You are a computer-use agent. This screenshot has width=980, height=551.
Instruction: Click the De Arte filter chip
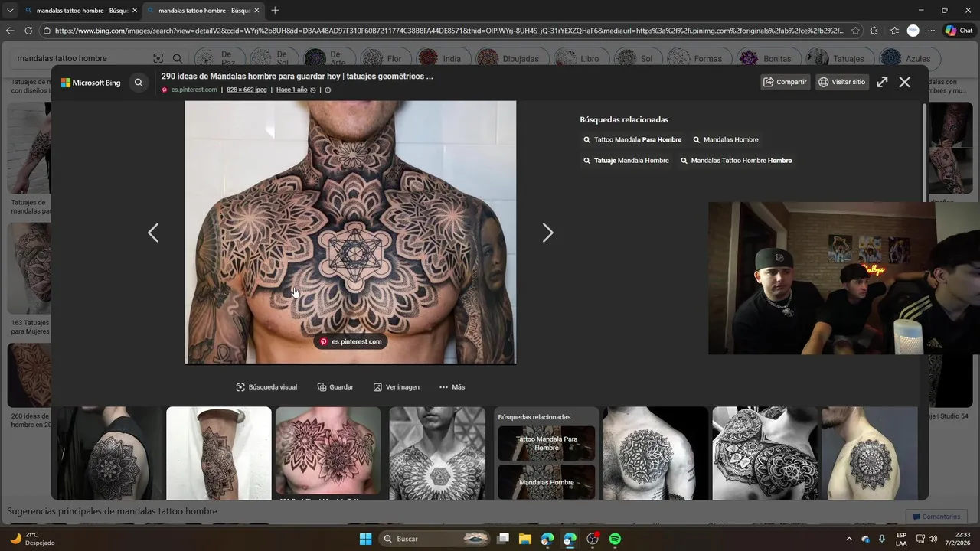330,58
